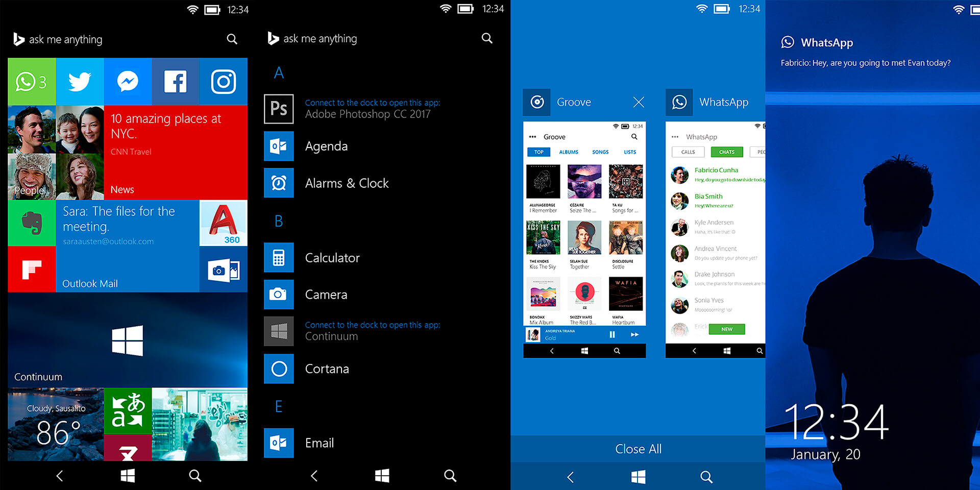
Task: Jump to letter E in app list
Action: (x=279, y=406)
